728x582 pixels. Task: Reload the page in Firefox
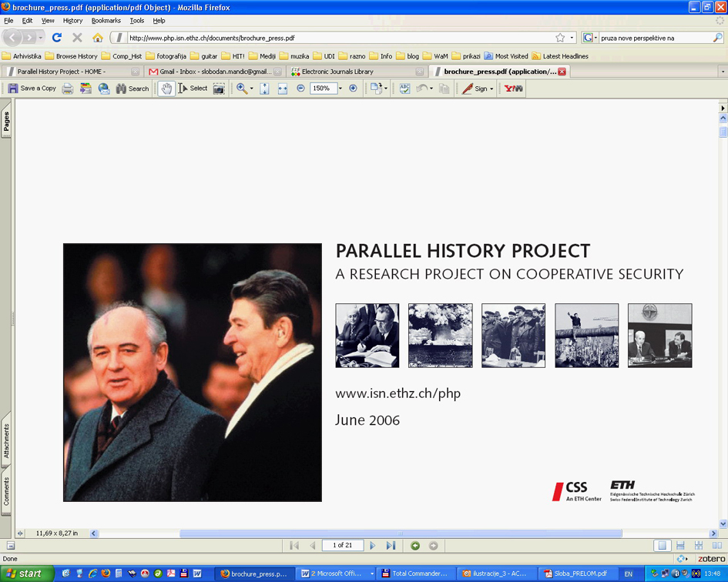pyautogui.click(x=56, y=37)
